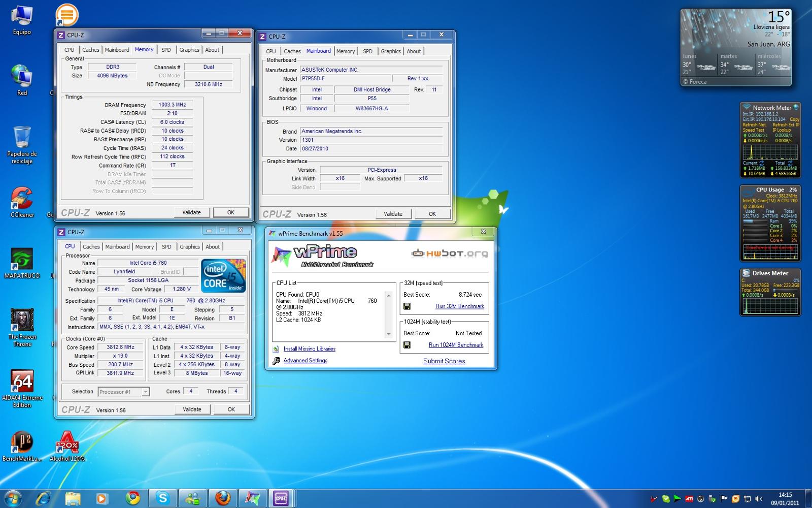Launch Firefox from the taskbar
812x508 pixels.
(x=222, y=498)
